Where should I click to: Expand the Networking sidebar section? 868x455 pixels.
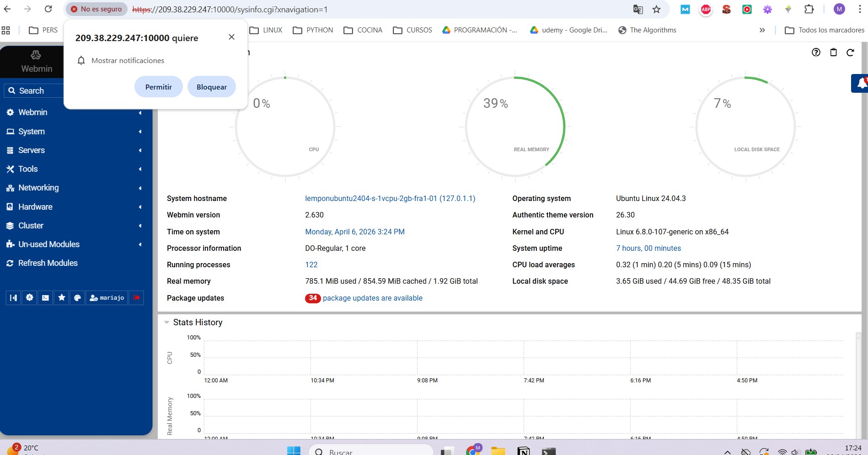click(38, 188)
